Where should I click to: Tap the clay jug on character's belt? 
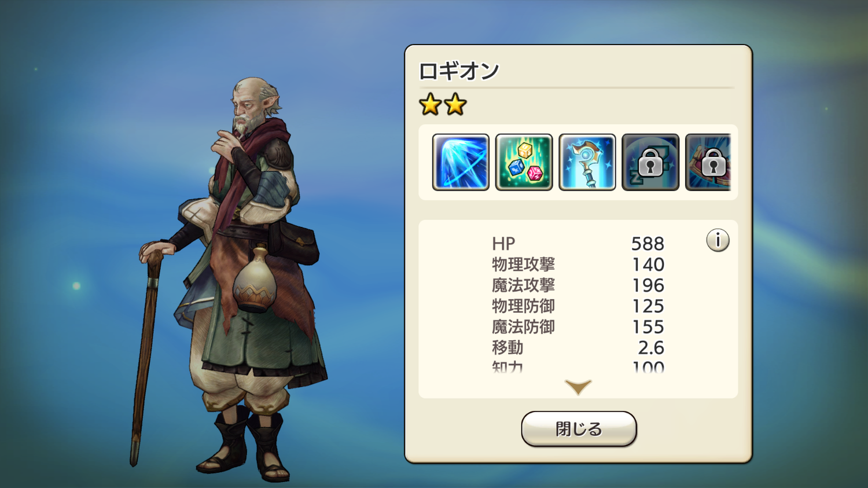[x=255, y=280]
